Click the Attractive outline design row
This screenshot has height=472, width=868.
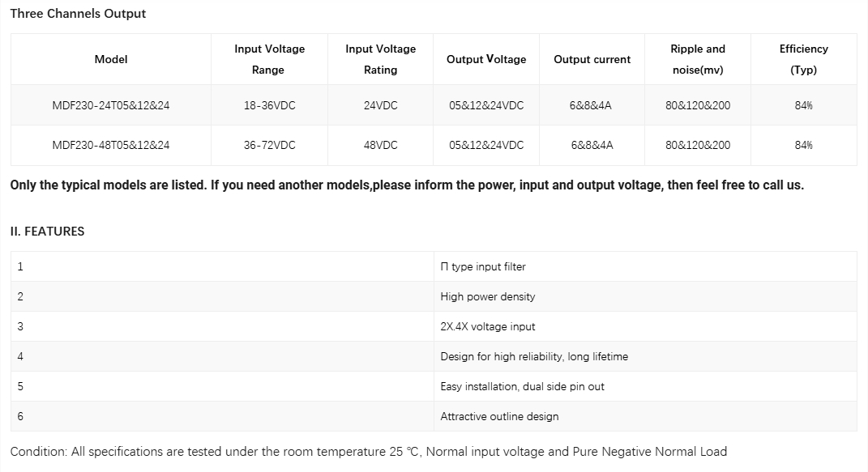[434, 416]
